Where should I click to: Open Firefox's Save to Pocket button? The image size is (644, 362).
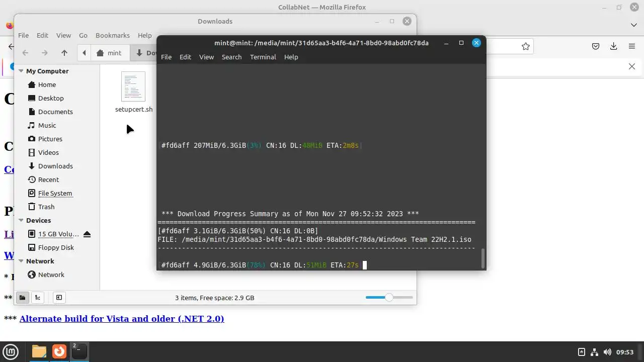(596, 46)
